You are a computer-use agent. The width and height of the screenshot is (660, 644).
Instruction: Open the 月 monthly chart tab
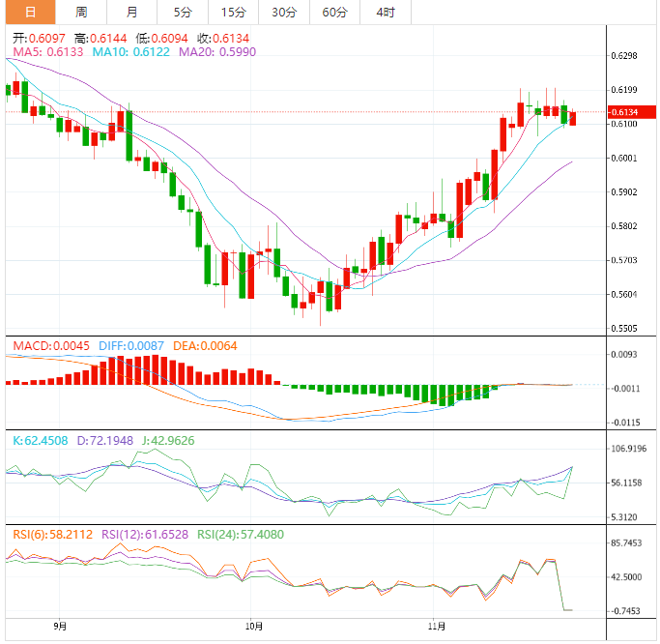pos(131,12)
